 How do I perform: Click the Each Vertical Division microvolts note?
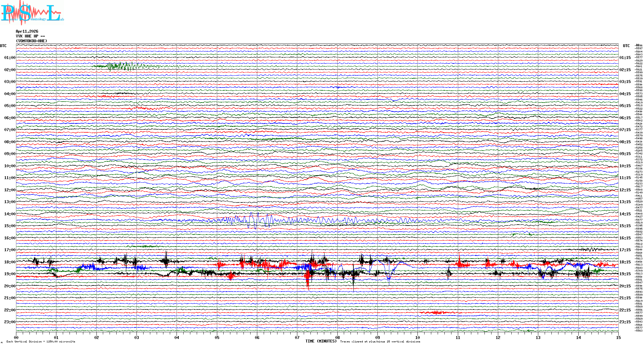pos(41,342)
